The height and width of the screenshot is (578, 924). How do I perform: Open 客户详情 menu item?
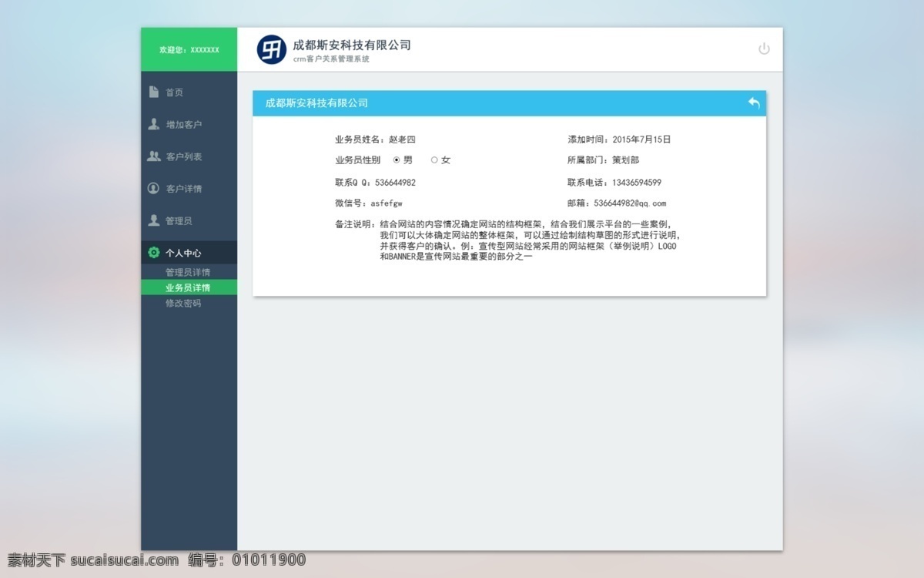pyautogui.click(x=189, y=189)
